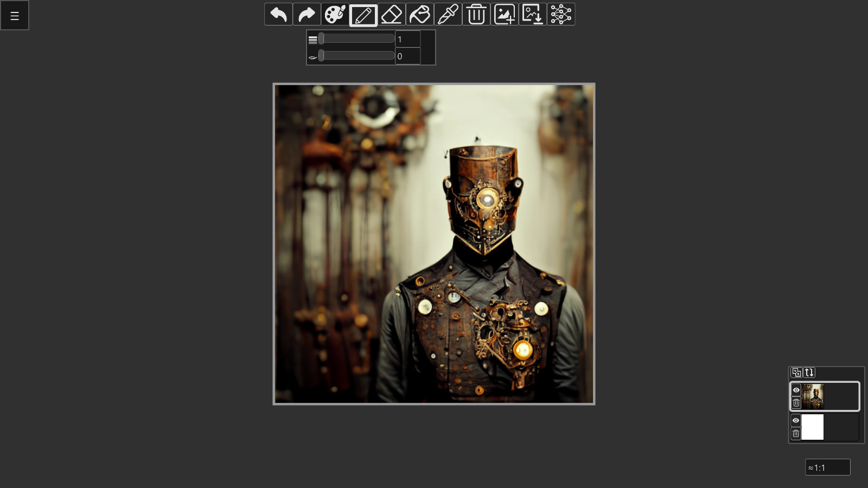Add an image with the import icon
This screenshot has height=488, width=868.
(x=505, y=14)
